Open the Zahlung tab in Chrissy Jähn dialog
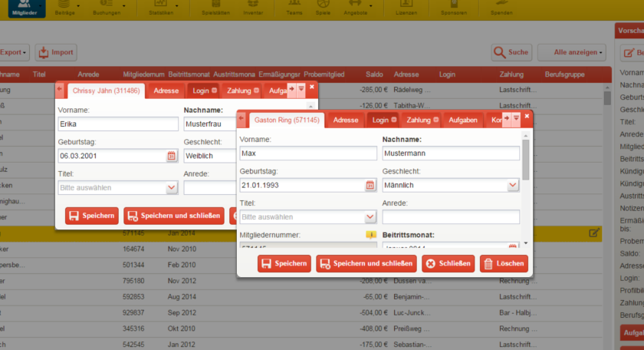 [242, 91]
